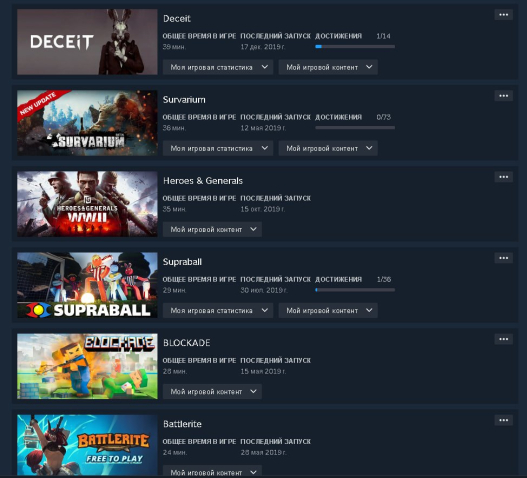Expand Heroes & Generals' Мой игровой контент dropdown

tap(212, 229)
